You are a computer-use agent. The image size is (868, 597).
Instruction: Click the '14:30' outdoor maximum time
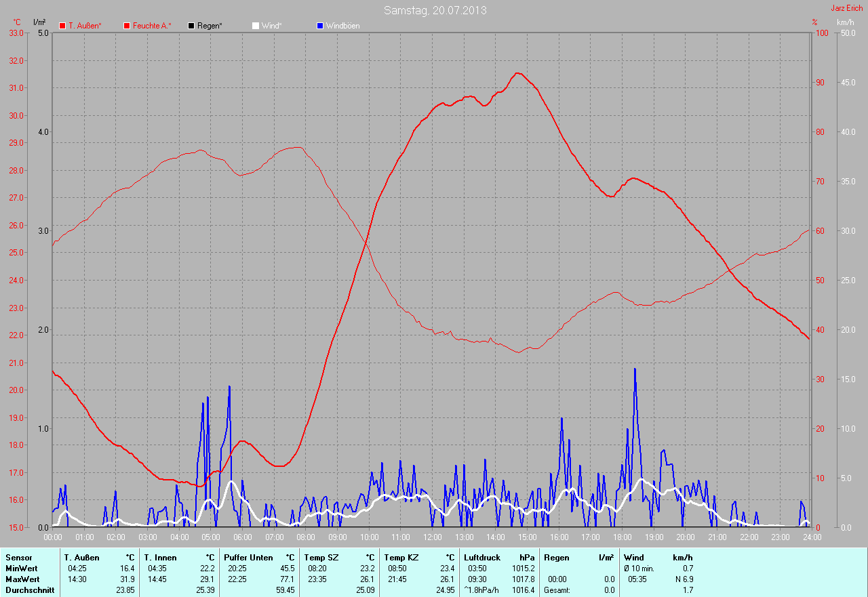[x=77, y=579]
